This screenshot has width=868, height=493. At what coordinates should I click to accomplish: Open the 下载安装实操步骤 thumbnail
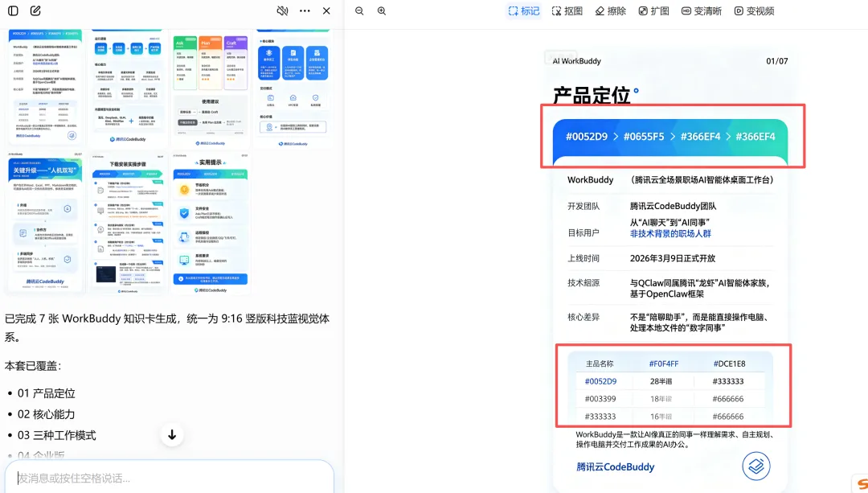128,224
